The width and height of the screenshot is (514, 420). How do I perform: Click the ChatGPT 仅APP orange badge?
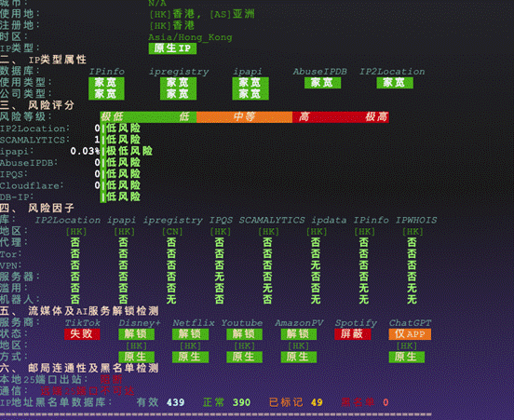pos(410,334)
